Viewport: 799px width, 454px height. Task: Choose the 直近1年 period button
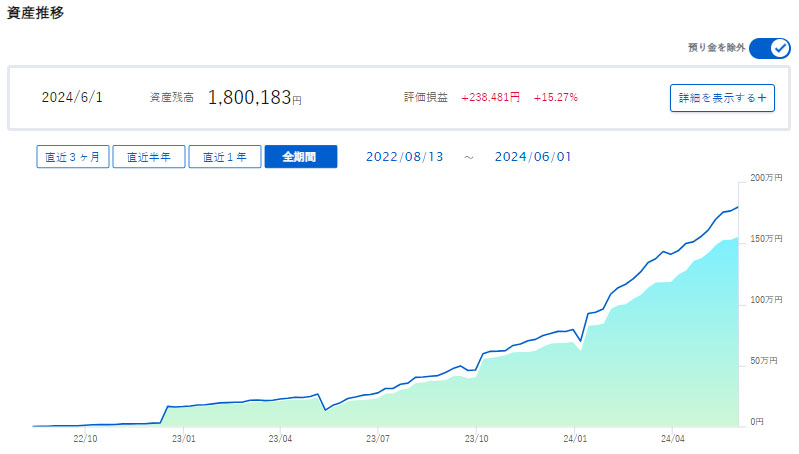(x=224, y=157)
